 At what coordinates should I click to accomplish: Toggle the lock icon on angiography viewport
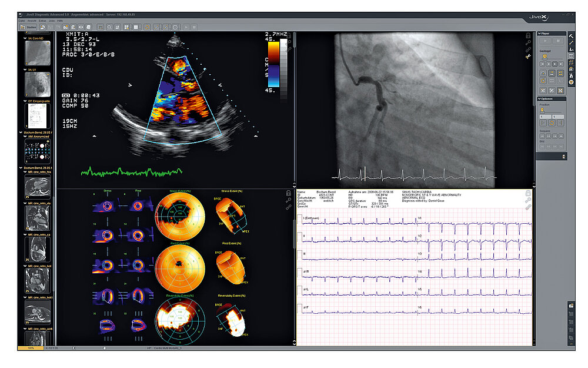tap(528, 36)
